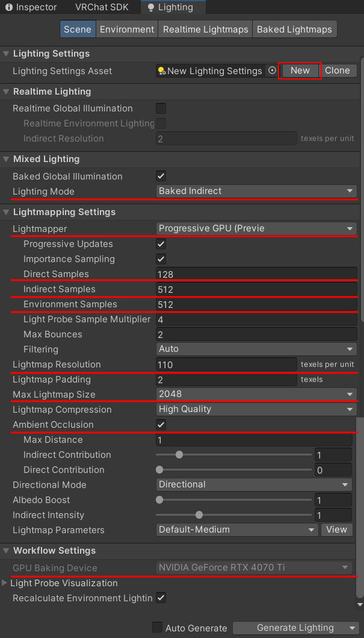The width and height of the screenshot is (364, 638).
Task: Toggle the Auto Generate checkbox
Action: (157, 628)
